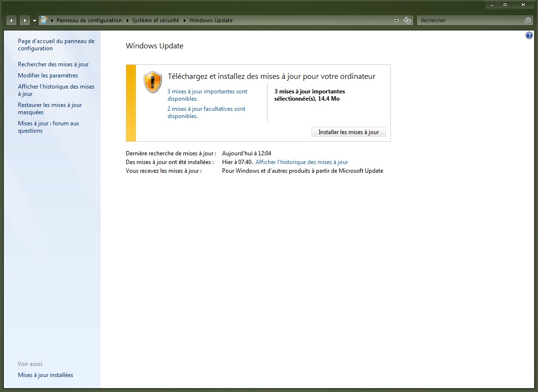Select Système et sécurité breadcrumb

(155, 21)
